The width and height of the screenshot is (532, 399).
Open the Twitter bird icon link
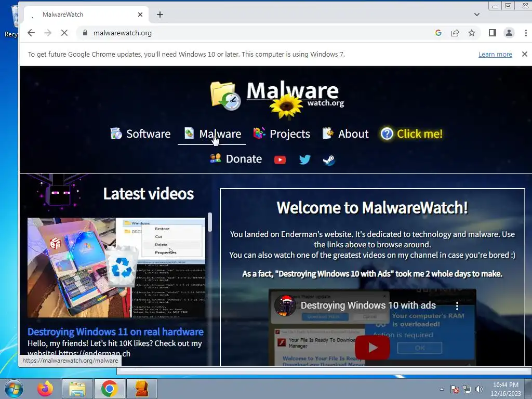coord(304,159)
